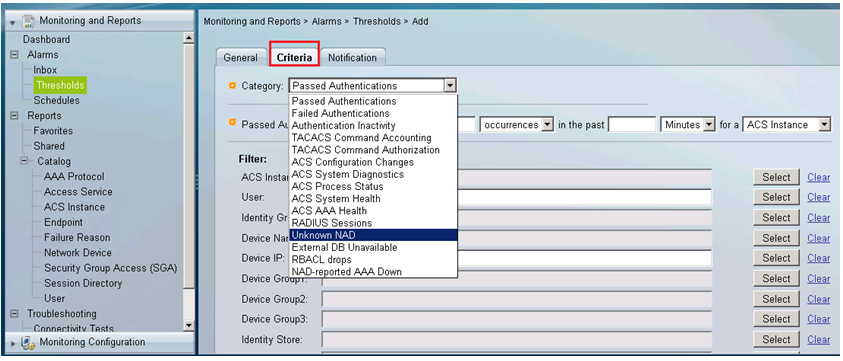Collapse the Troubleshooting tree node
843x361 pixels.
[15, 314]
